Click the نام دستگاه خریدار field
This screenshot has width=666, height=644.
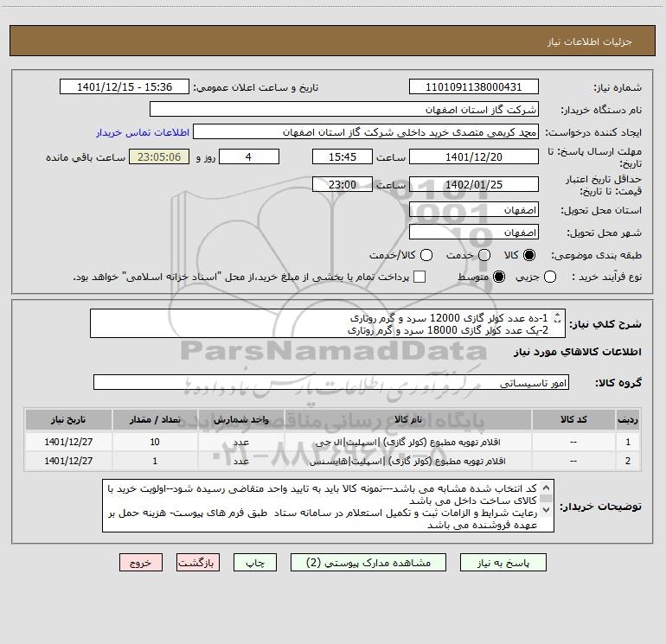344,110
